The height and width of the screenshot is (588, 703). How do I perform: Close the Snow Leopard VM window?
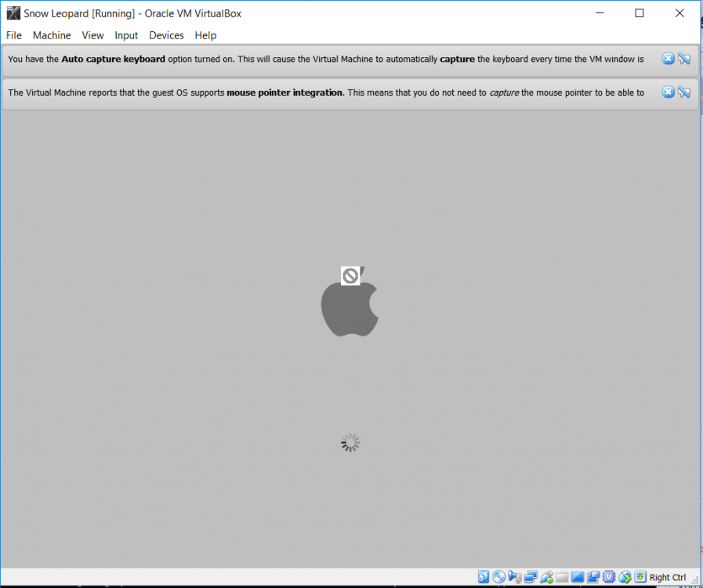679,13
